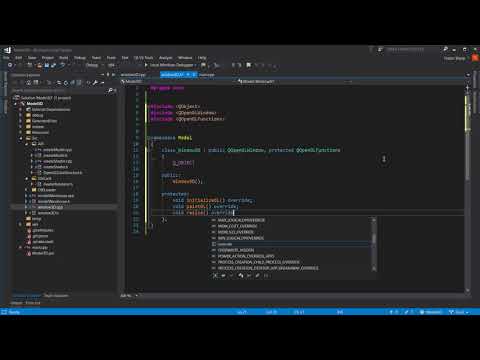Image resolution: width=480 pixels, height=360 pixels.
Task: Select window3D.cpp in Solution Explorer
Action: [50, 207]
